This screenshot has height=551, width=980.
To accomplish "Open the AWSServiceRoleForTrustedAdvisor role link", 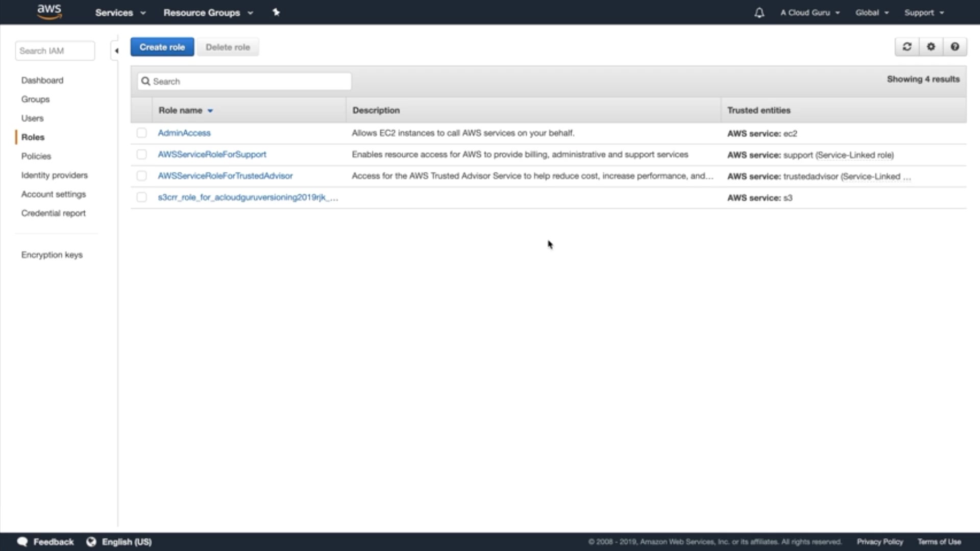I will [225, 176].
